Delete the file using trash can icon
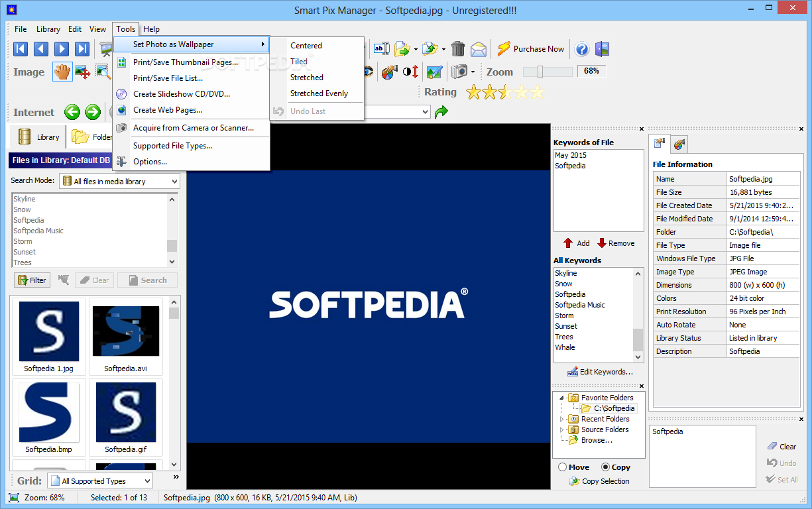The image size is (812, 509). (x=458, y=48)
